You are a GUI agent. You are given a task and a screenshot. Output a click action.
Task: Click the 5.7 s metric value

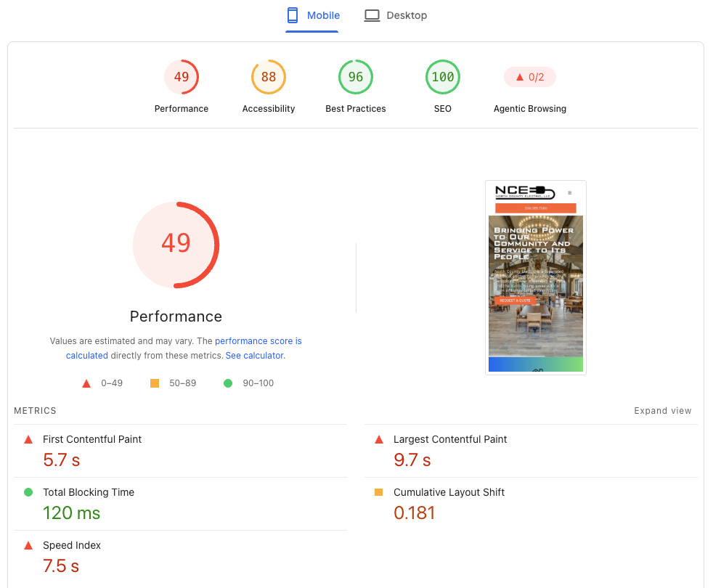point(62,460)
